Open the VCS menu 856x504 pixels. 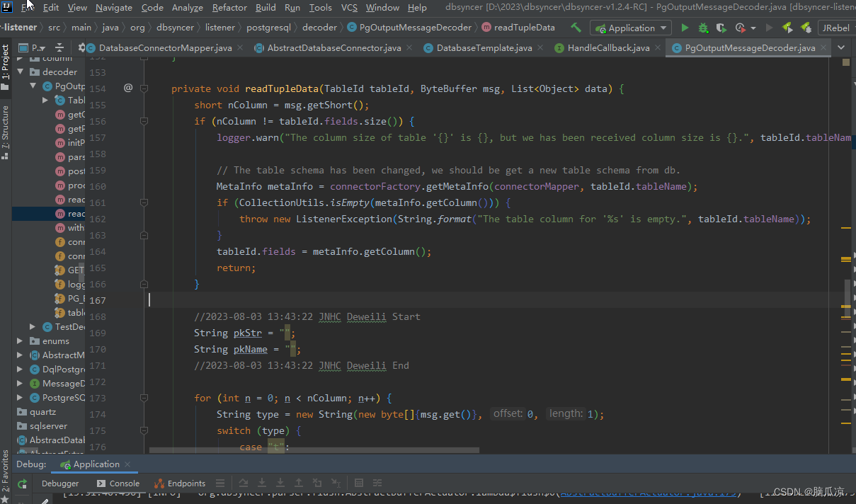pyautogui.click(x=349, y=7)
